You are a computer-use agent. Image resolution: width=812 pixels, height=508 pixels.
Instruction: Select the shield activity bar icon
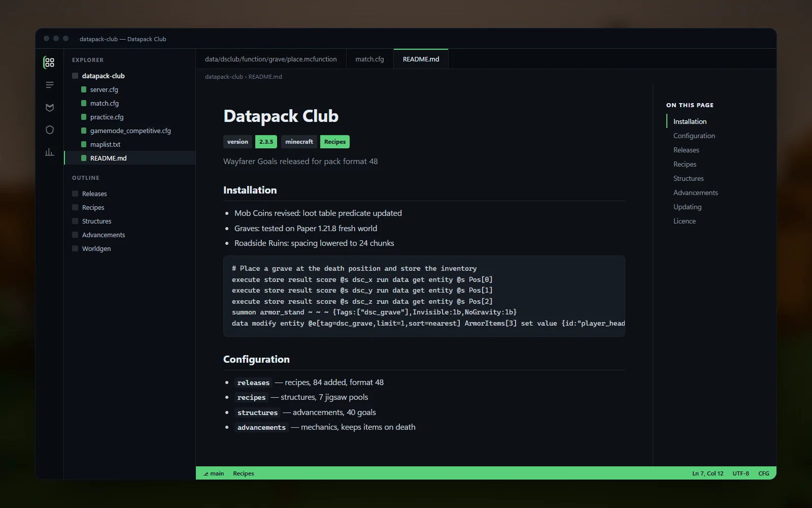click(49, 130)
